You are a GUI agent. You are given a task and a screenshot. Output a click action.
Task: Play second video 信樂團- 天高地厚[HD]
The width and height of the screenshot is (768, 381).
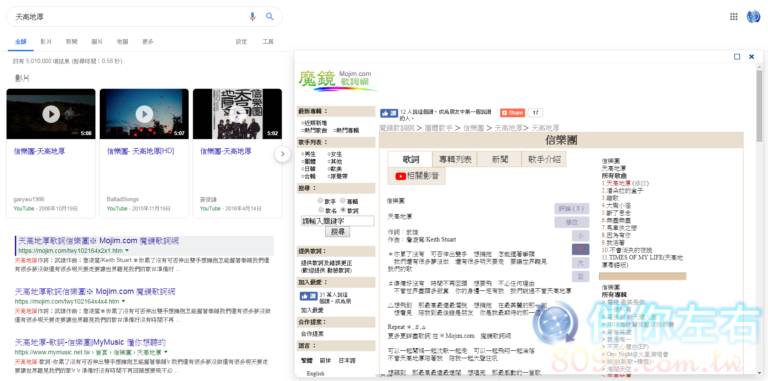(144, 114)
